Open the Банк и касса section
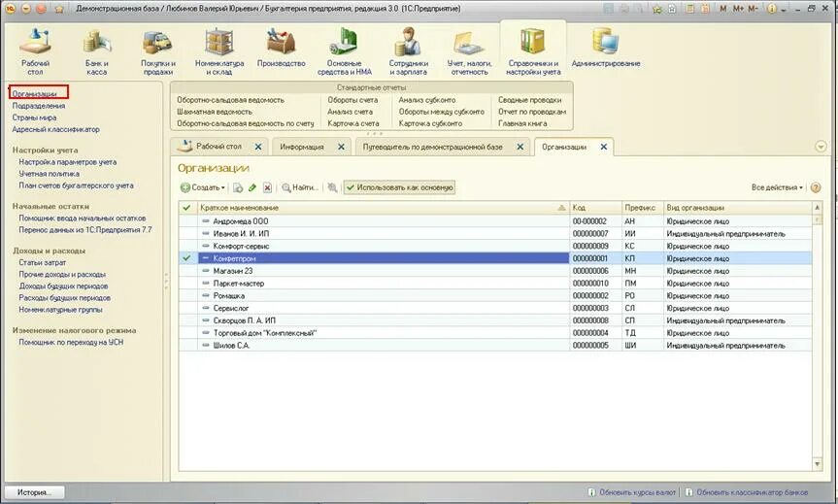This screenshot has width=838, height=504. coord(97,51)
